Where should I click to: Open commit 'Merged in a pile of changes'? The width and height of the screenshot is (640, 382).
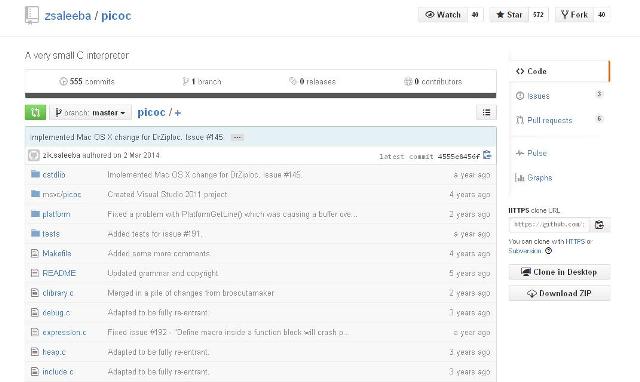(191, 293)
